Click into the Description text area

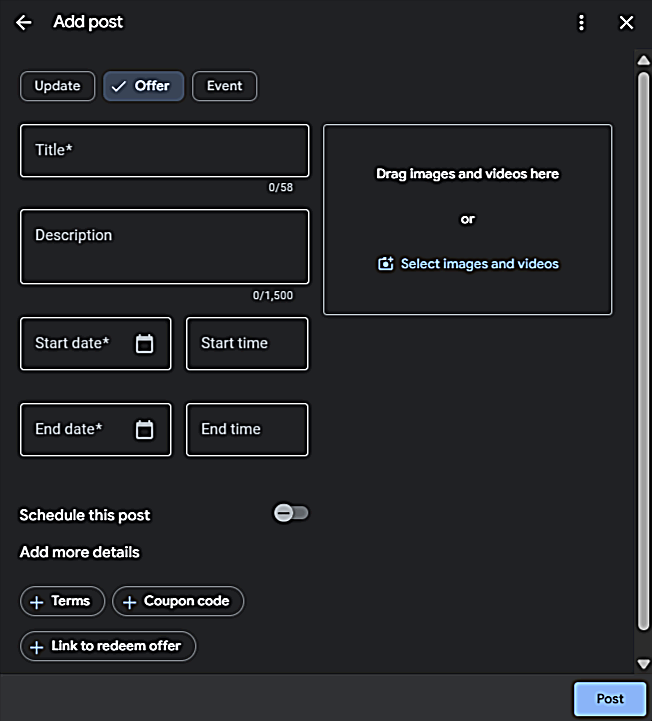[164, 247]
